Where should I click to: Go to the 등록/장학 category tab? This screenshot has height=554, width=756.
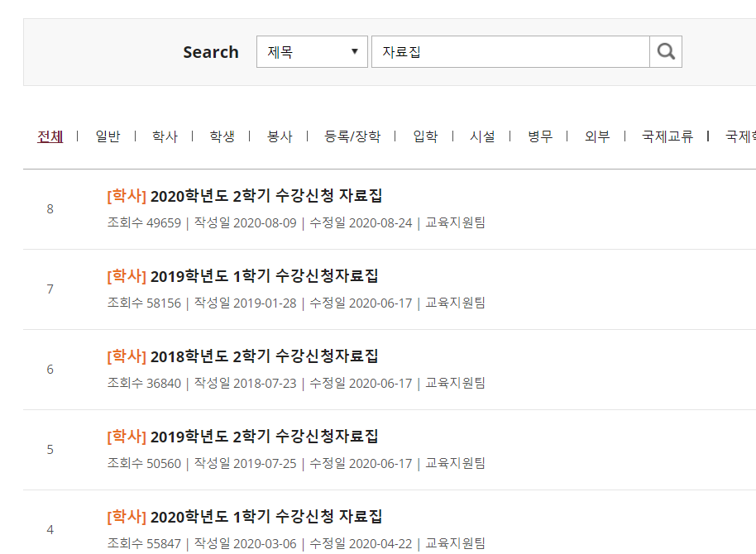[352, 136]
